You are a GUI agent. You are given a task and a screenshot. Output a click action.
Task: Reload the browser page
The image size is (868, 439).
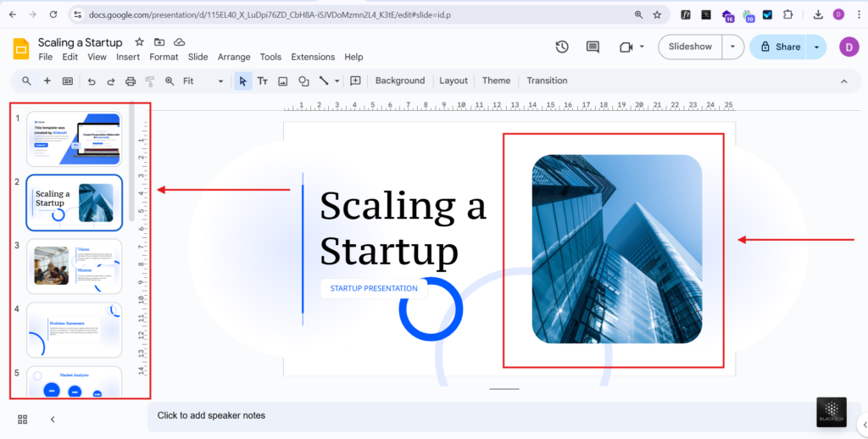point(53,15)
